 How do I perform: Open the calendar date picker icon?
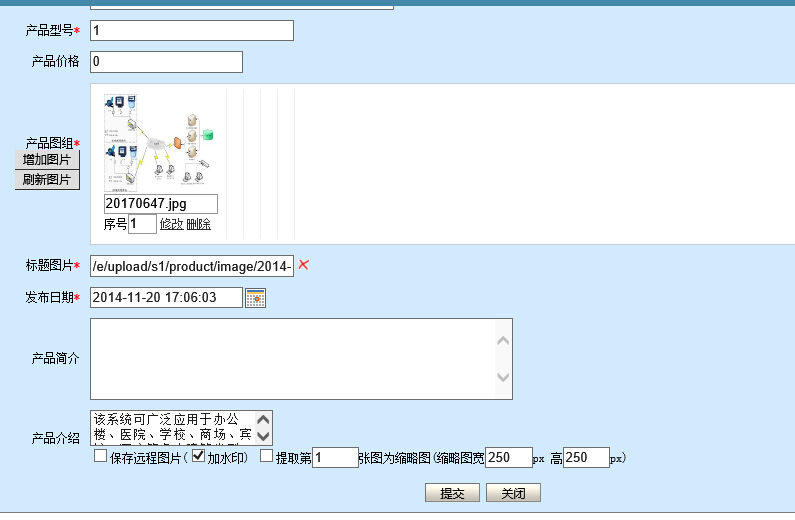(255, 298)
